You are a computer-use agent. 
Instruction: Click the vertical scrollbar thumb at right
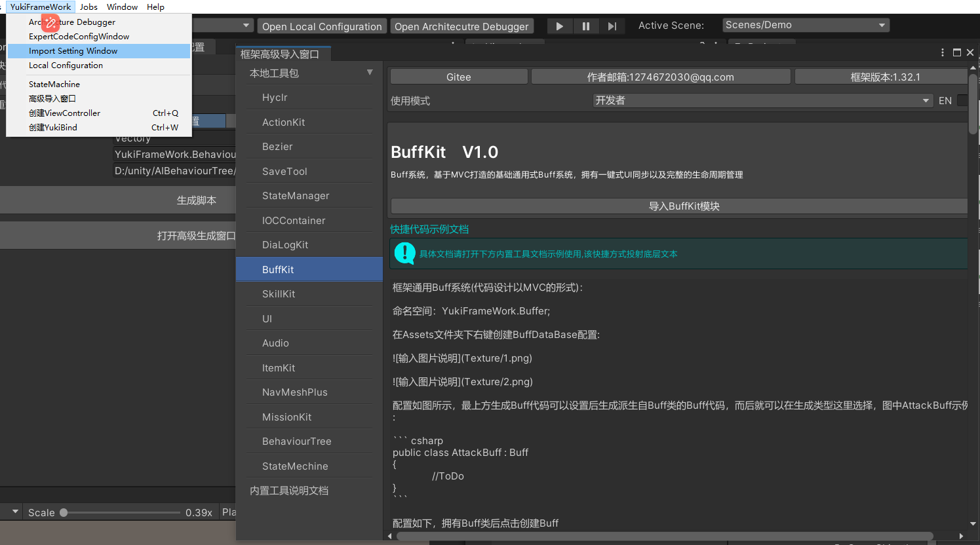pyautogui.click(x=973, y=103)
